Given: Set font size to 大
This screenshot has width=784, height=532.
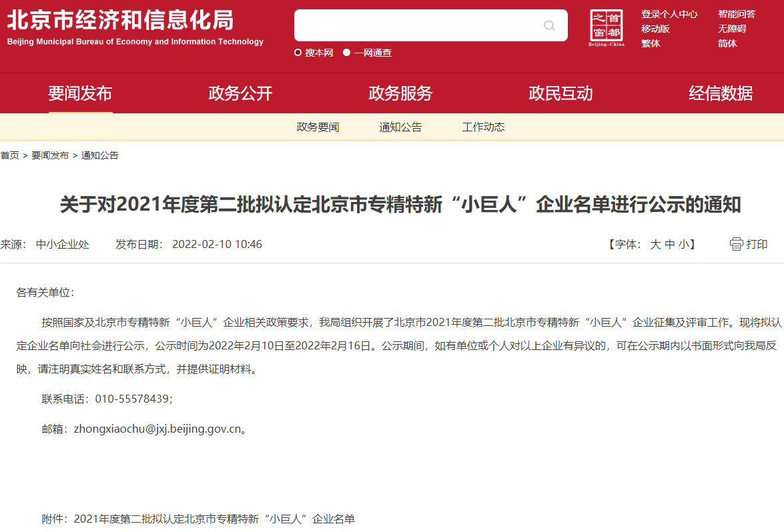Looking at the screenshot, I should [655, 245].
